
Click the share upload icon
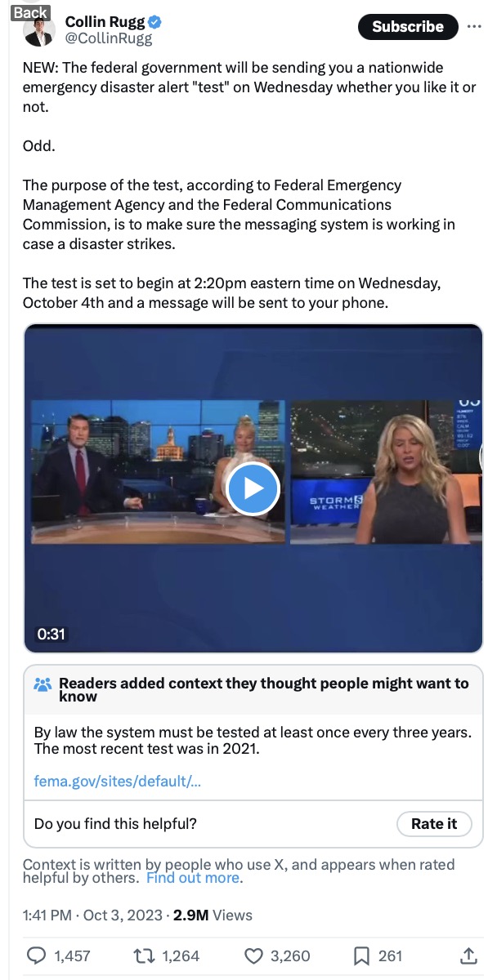tap(468, 955)
